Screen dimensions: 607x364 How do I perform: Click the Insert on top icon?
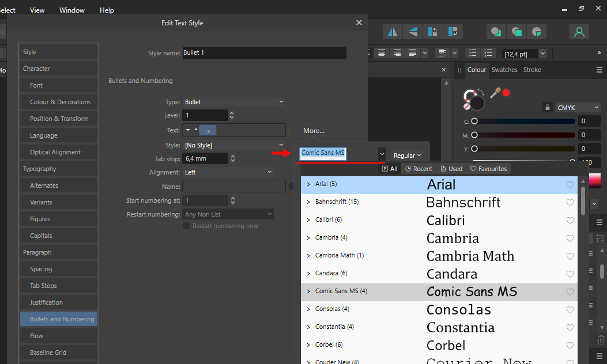coord(516,32)
